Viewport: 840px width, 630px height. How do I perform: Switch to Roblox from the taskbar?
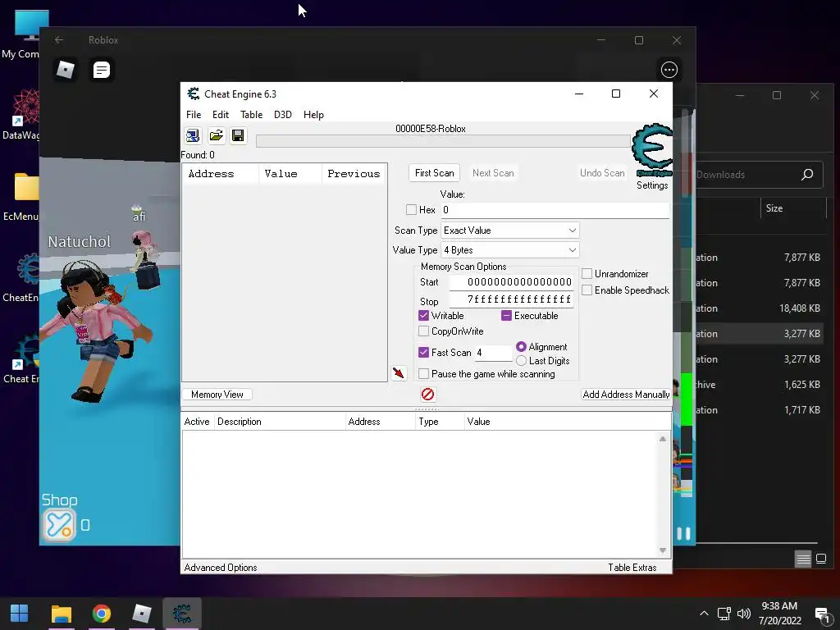[x=142, y=614]
